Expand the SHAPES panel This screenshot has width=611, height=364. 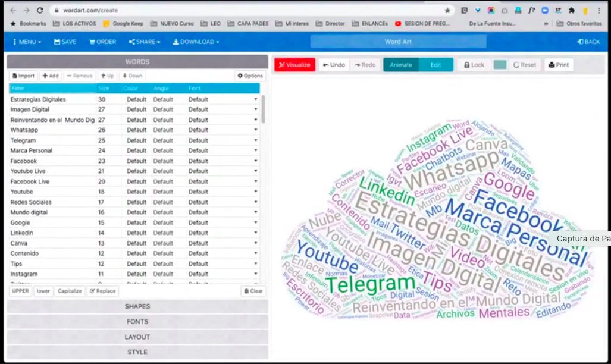click(x=137, y=306)
